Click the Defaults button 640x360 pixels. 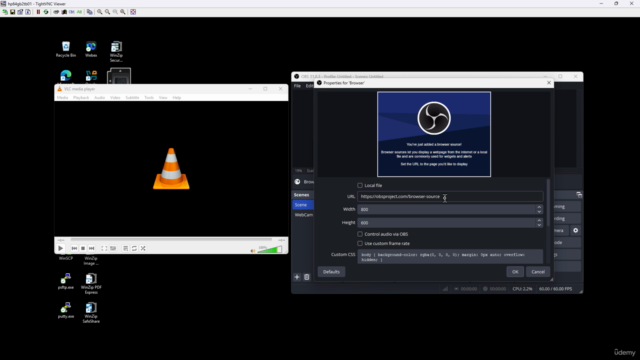pos(331,271)
